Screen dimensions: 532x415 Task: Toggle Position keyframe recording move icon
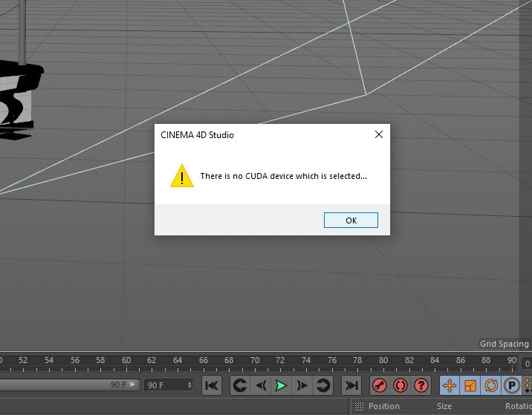click(x=450, y=385)
